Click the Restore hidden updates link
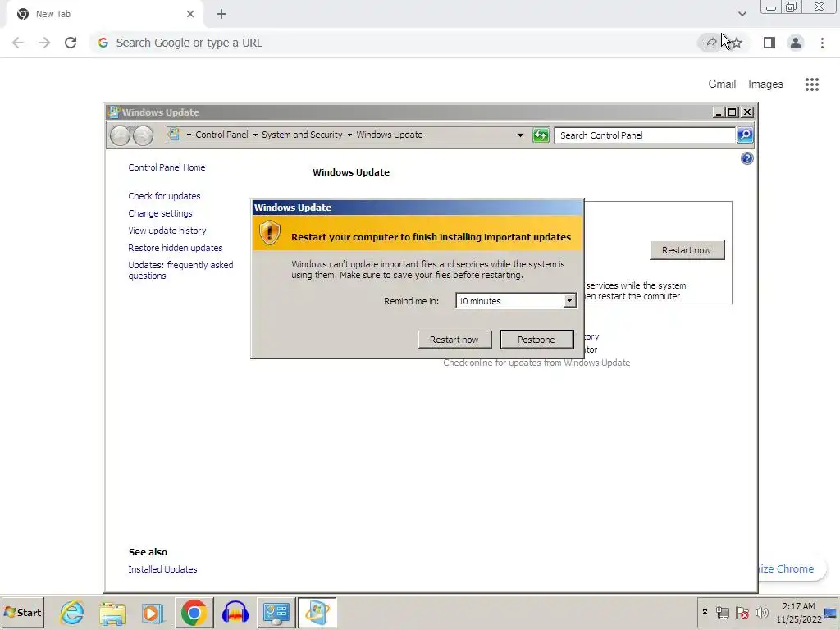 (176, 248)
